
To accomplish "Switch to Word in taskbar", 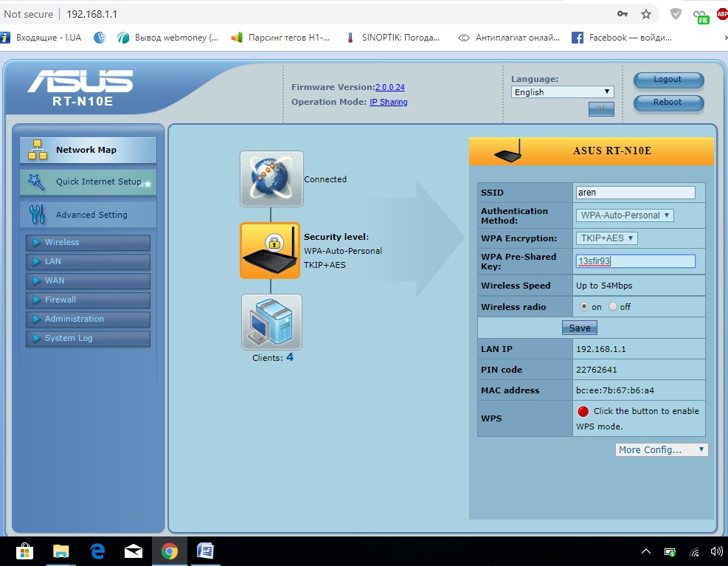I will (205, 551).
